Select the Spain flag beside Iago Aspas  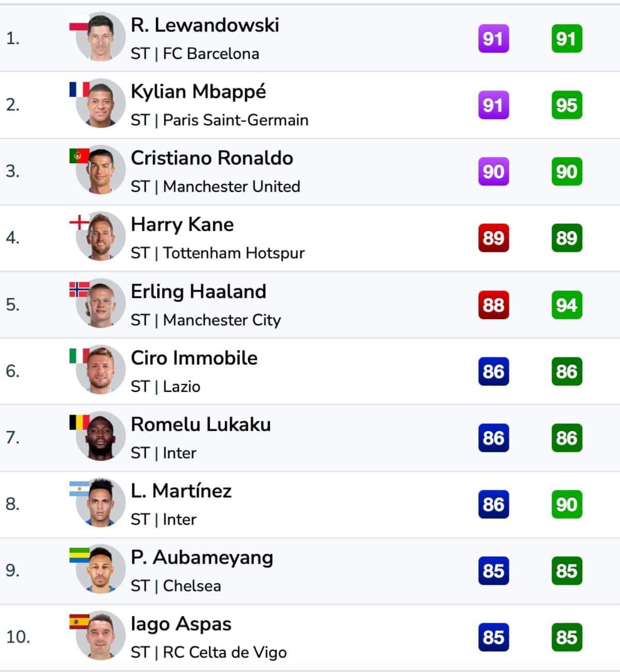click(x=79, y=622)
